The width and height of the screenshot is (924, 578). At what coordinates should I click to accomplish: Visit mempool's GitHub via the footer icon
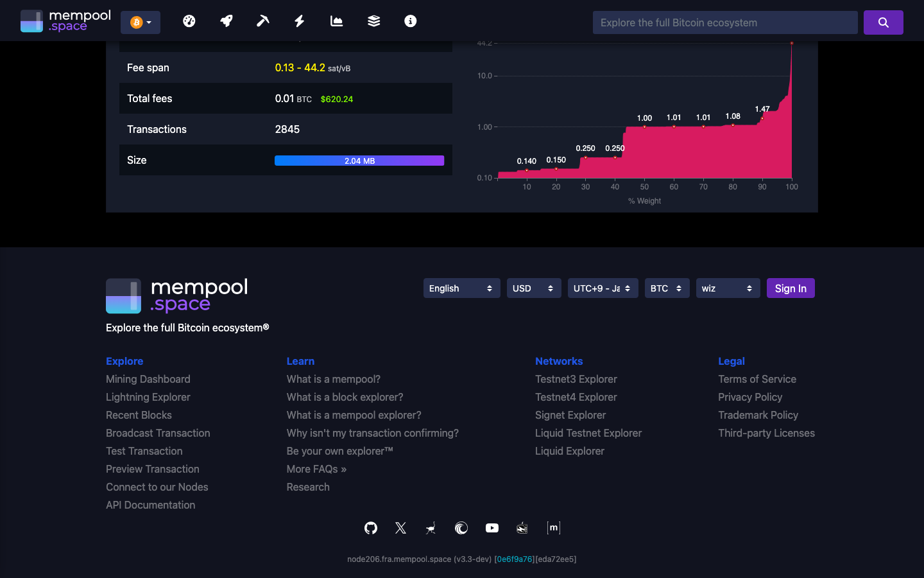tap(370, 528)
